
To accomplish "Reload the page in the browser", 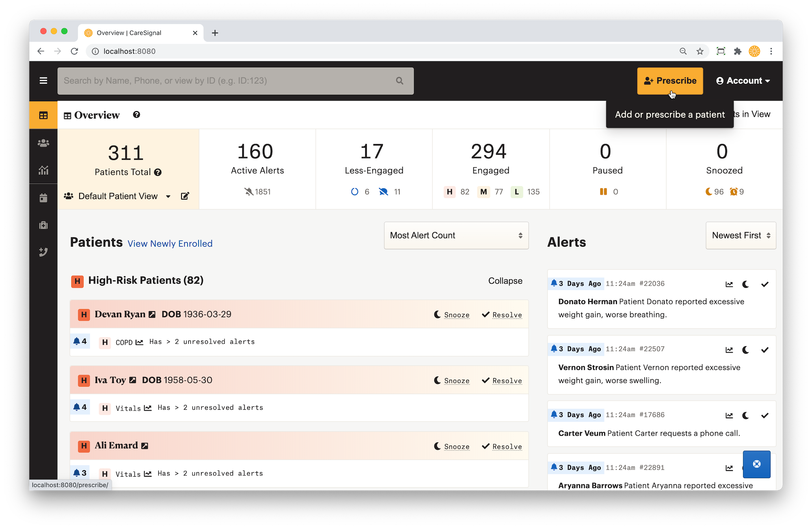I will [74, 51].
